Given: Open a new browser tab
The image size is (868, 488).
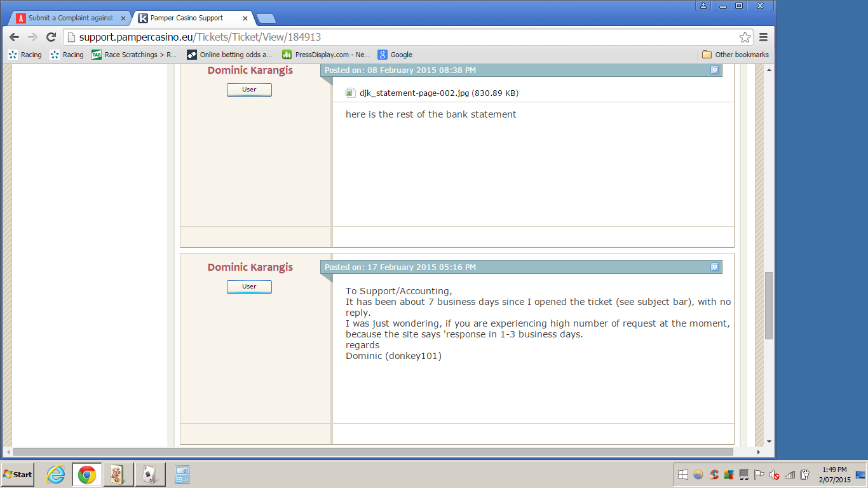Looking at the screenshot, I should pos(266,18).
